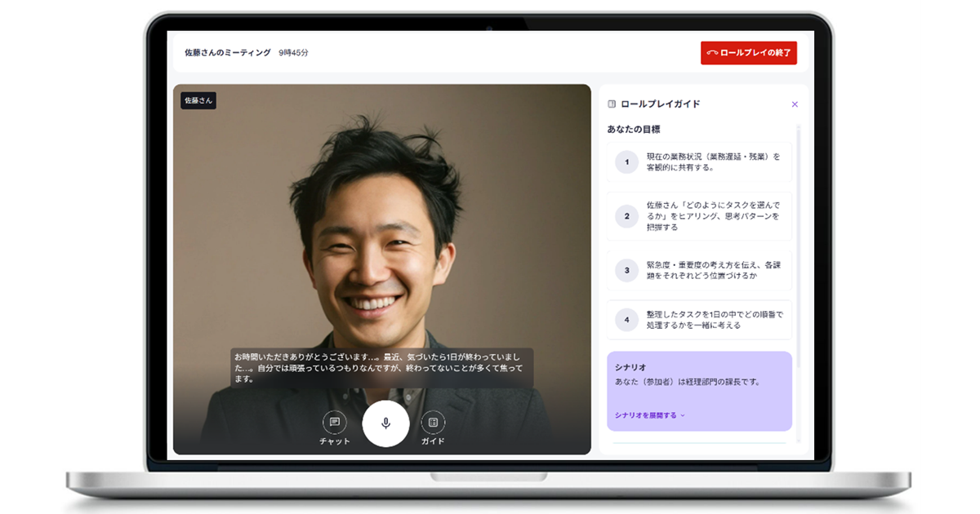Click the 佐藤さんのミーティング title
The width and height of the screenshot is (980, 514).
tap(228, 53)
